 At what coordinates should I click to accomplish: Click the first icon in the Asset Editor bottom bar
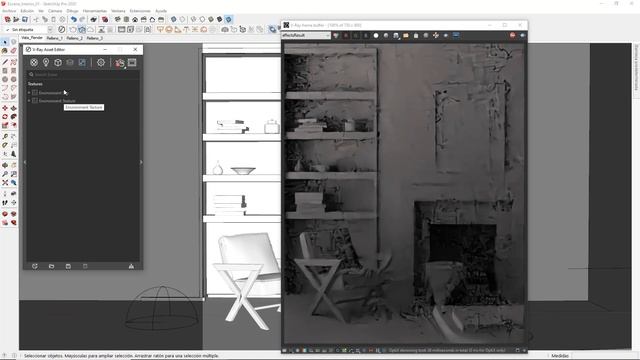pyautogui.click(x=35, y=266)
